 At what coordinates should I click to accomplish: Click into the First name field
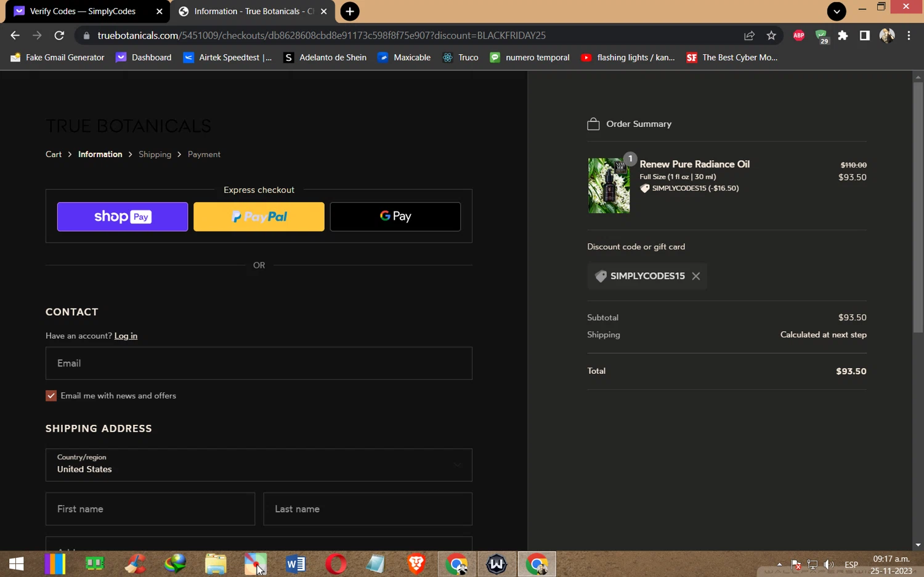coord(150,509)
